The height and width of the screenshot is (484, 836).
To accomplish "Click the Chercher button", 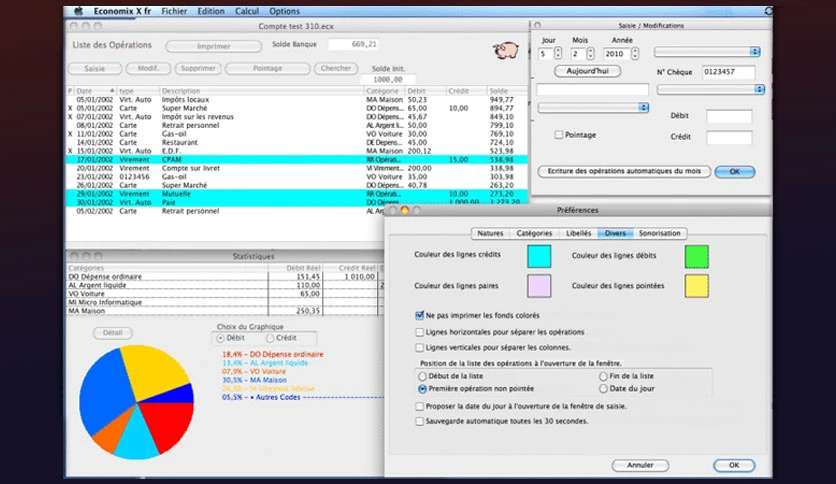I will point(336,68).
